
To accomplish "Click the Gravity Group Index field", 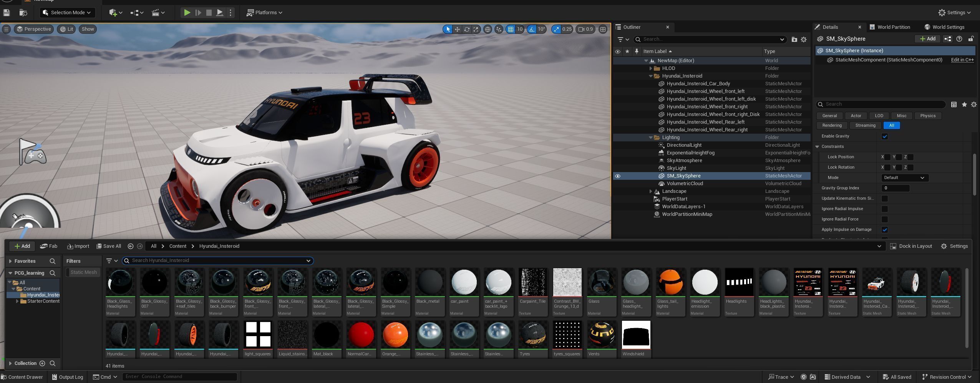I will (895, 188).
